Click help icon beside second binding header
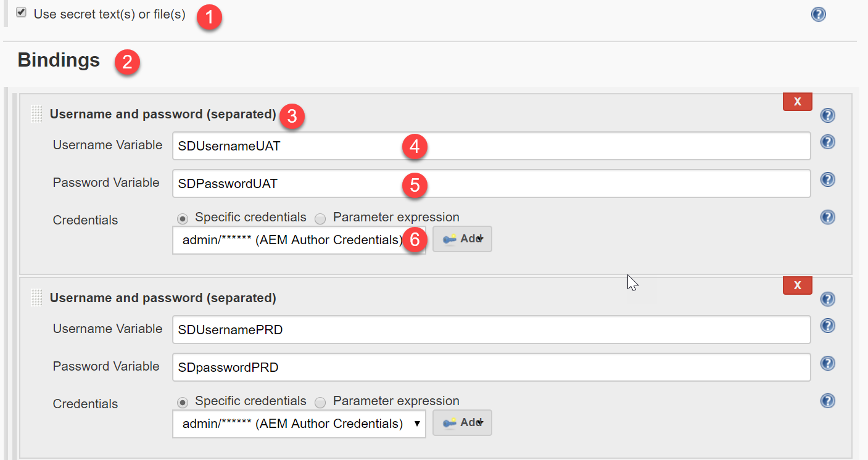868x460 pixels. pos(828,299)
